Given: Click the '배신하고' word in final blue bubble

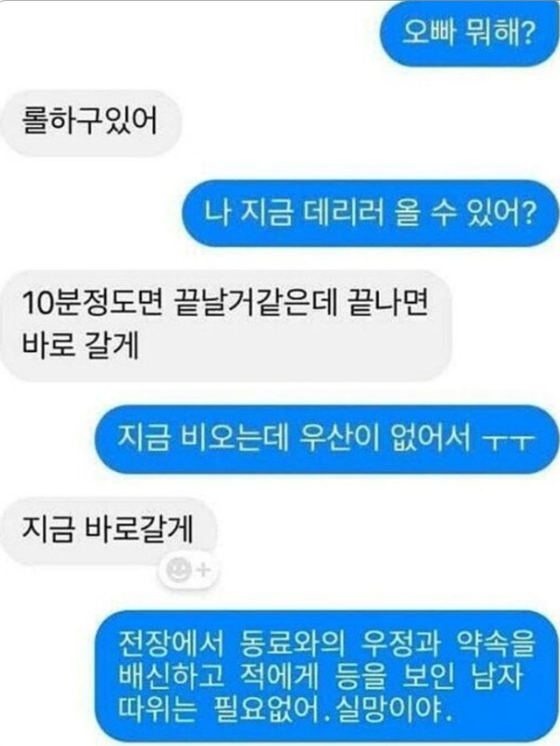Looking at the screenshot, I should click(171, 676).
